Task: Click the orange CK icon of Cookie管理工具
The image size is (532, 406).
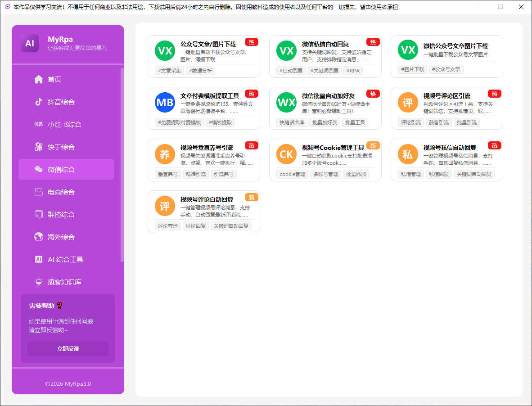Action: coord(286,154)
